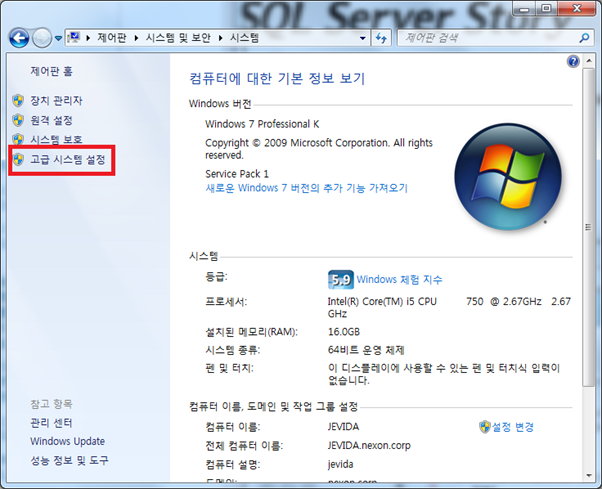Click the scrollbar up arrow
602x489 pixels.
[x=588, y=61]
